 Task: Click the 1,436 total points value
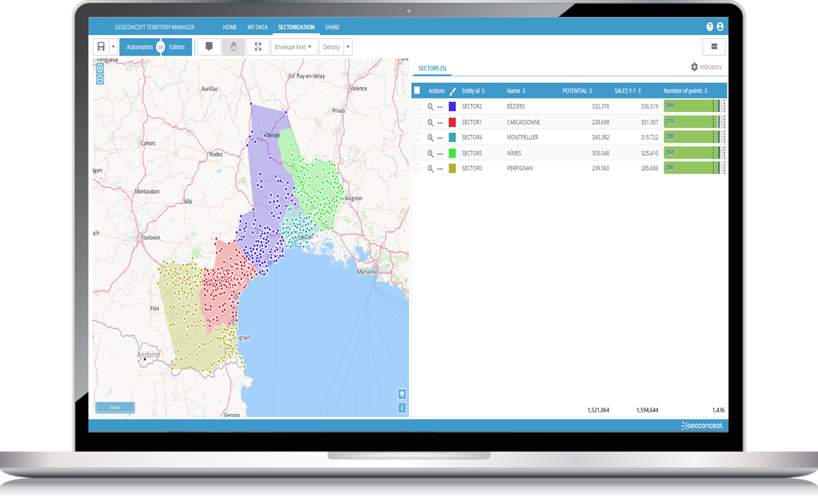coord(718,410)
